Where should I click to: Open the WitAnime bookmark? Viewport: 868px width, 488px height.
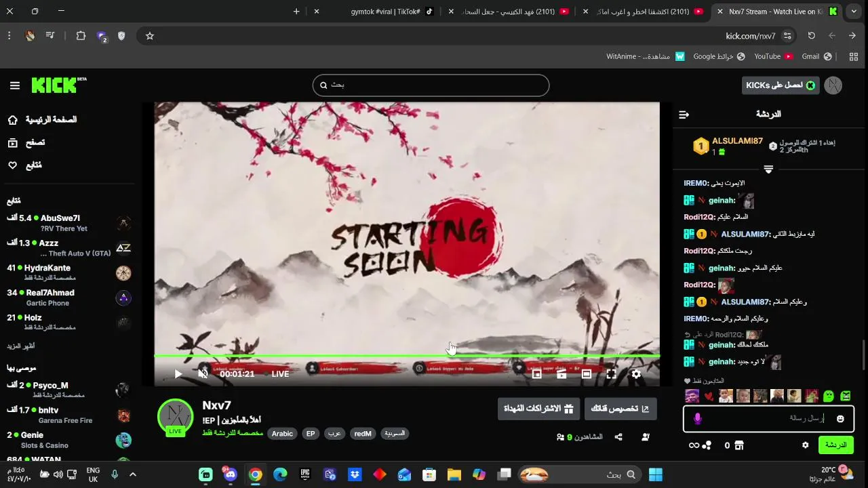tap(646, 56)
